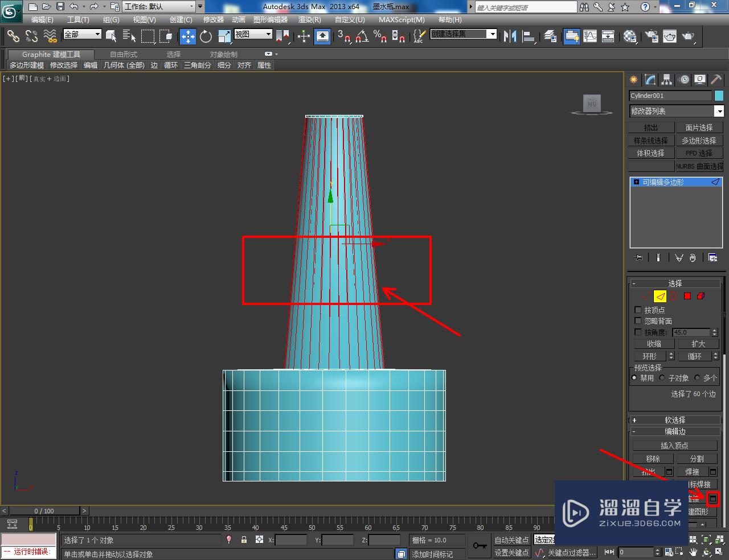The width and height of the screenshot is (729, 560).
Task: Enable the 按顶点 checkbox
Action: (638, 310)
